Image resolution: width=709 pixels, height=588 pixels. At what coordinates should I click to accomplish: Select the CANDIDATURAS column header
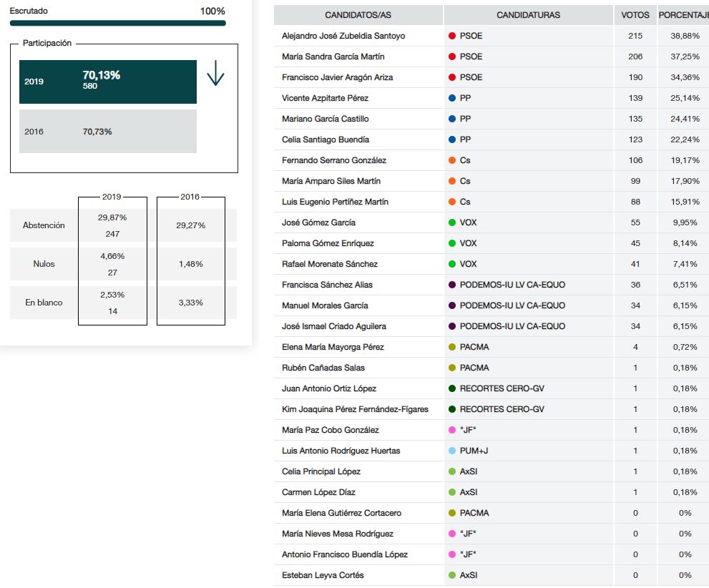[528, 15]
